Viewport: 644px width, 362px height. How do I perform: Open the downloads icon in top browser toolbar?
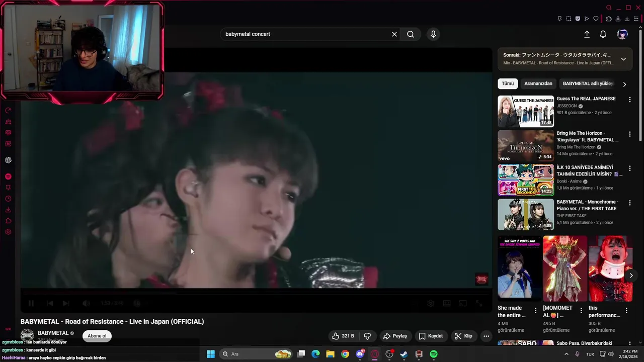click(x=627, y=19)
